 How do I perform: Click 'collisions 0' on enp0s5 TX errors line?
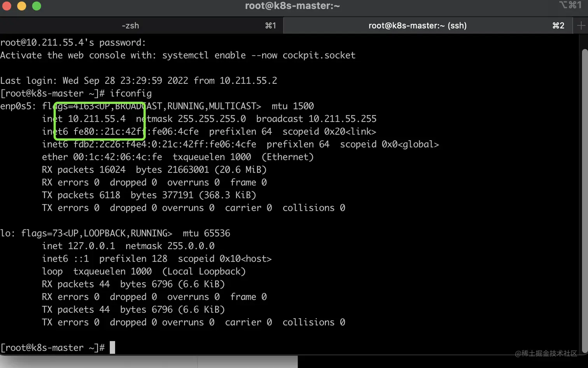click(x=314, y=208)
